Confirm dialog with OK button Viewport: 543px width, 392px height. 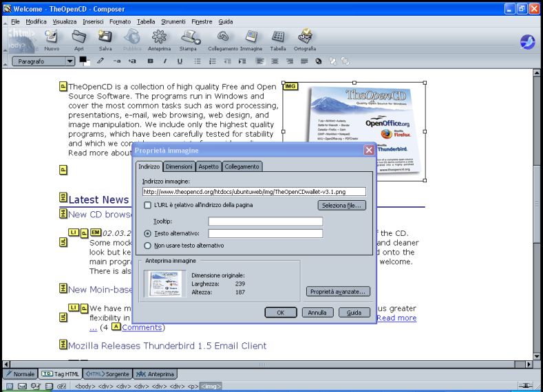pyautogui.click(x=281, y=312)
